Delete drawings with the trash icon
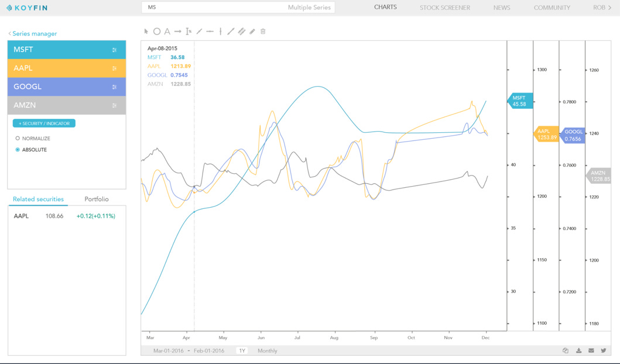The width and height of the screenshot is (620, 364). [263, 31]
